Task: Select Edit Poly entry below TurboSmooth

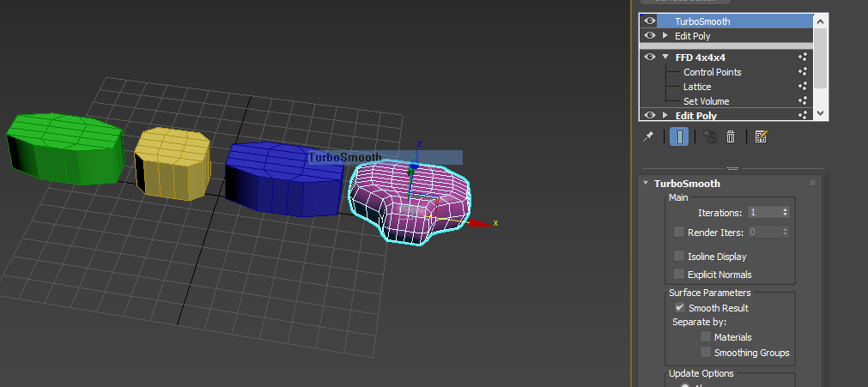Action: pyautogui.click(x=693, y=35)
